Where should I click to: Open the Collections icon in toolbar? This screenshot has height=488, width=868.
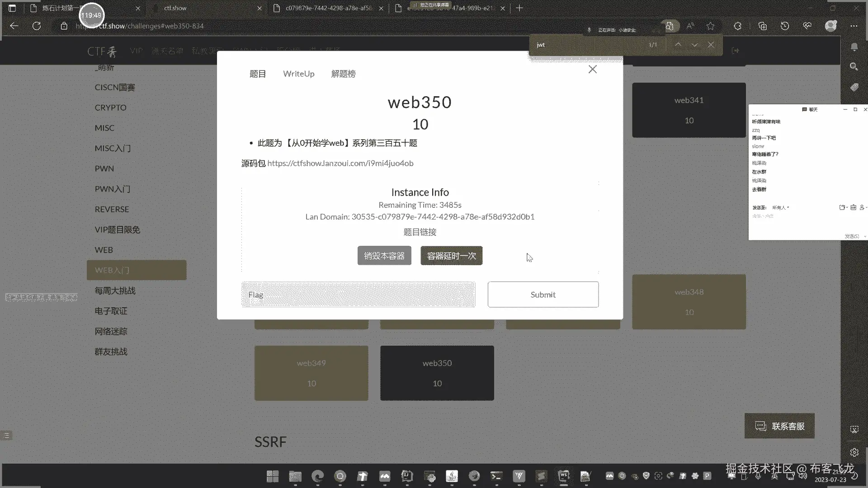point(762,26)
